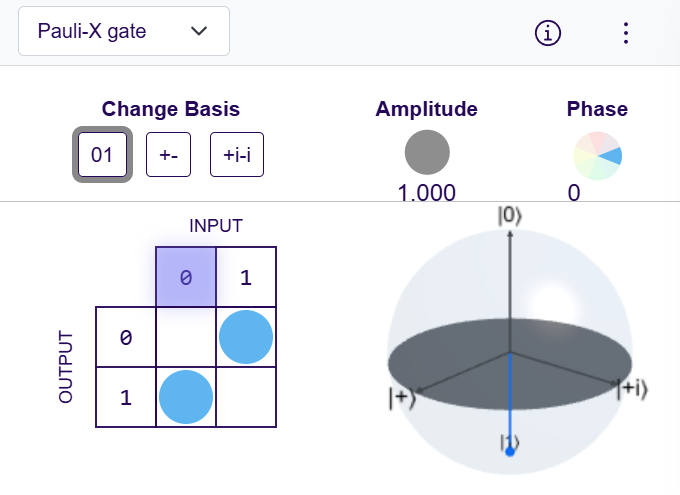
Task: Click the |0⟩ label atop Bloch sphere
Action: click(510, 215)
